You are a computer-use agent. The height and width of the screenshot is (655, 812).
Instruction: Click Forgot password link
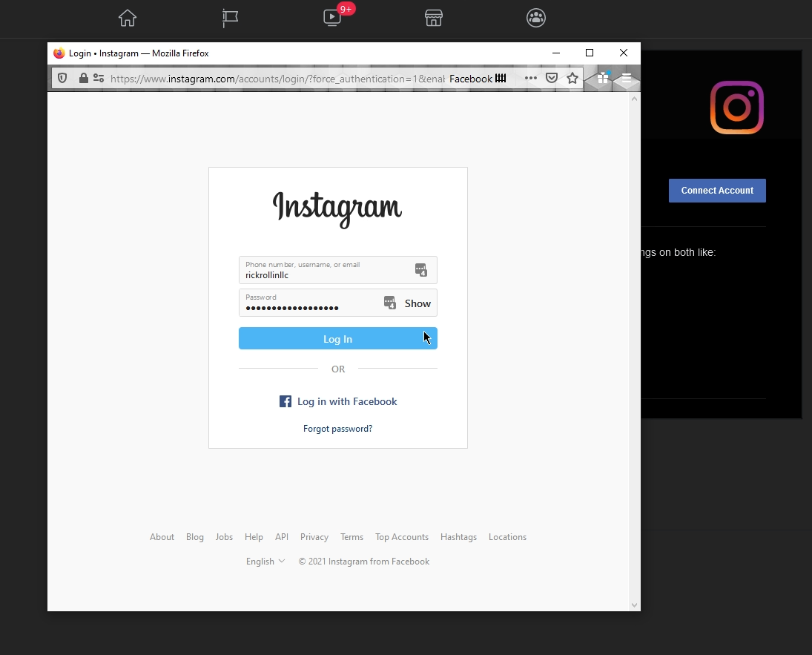coord(337,429)
